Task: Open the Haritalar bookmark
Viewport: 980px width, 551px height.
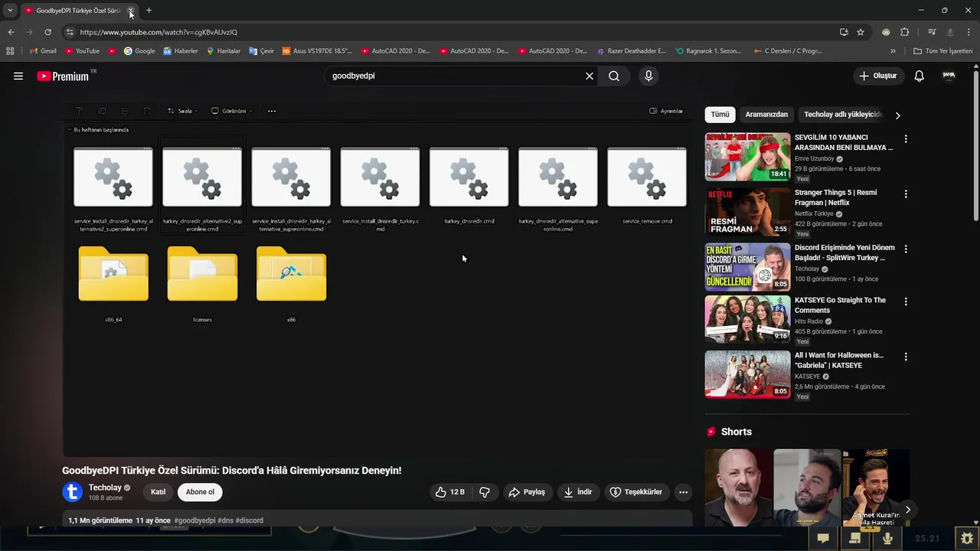Action: (x=223, y=51)
